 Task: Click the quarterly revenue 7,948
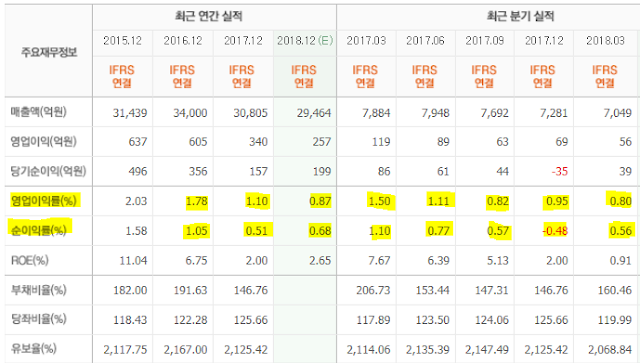coord(435,113)
